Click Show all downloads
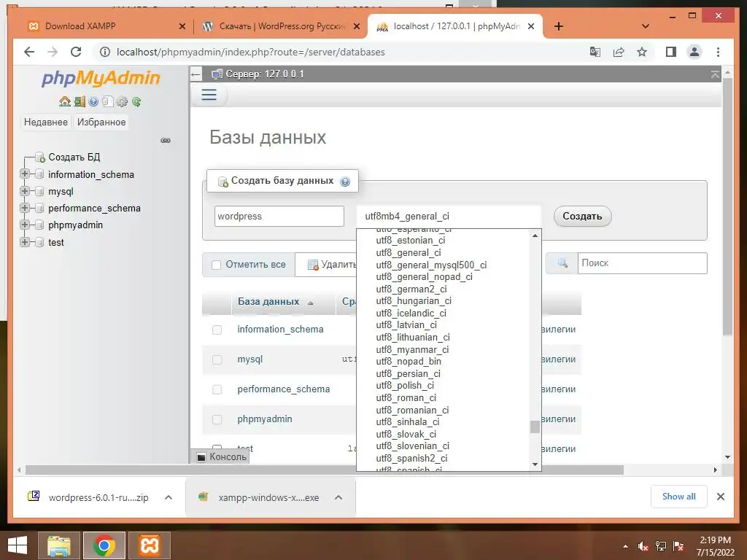This screenshot has height=560, width=747. pyautogui.click(x=679, y=496)
